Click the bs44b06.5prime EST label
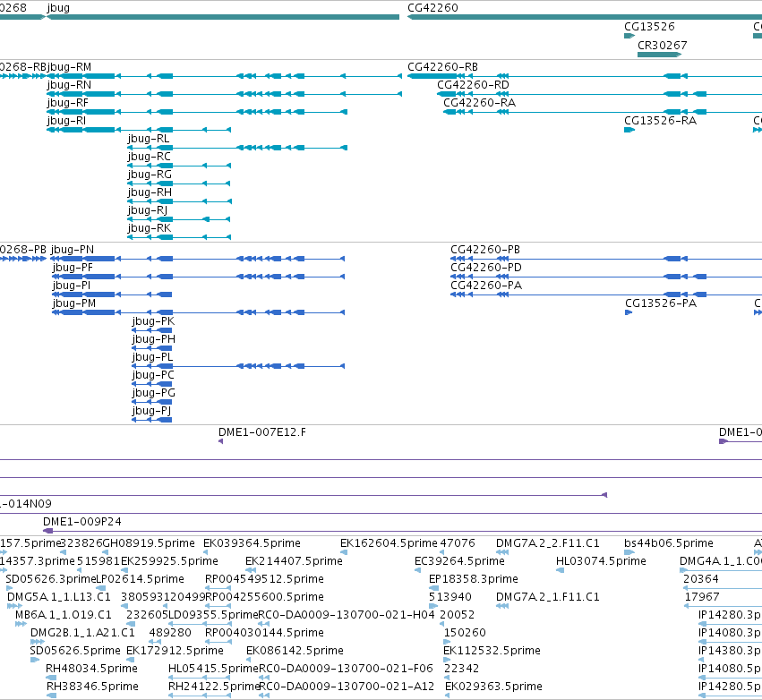 coord(669,543)
